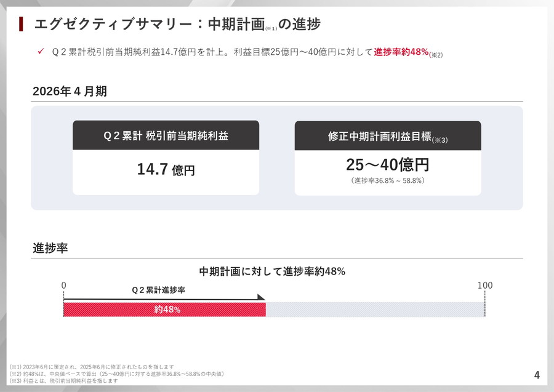
Task: Click the Q2累計 税引前当期純利益 dark header
Action: coord(166,135)
